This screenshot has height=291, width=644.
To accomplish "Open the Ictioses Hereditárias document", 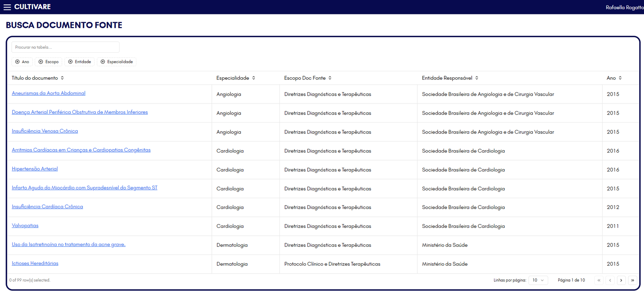I will (x=35, y=264).
